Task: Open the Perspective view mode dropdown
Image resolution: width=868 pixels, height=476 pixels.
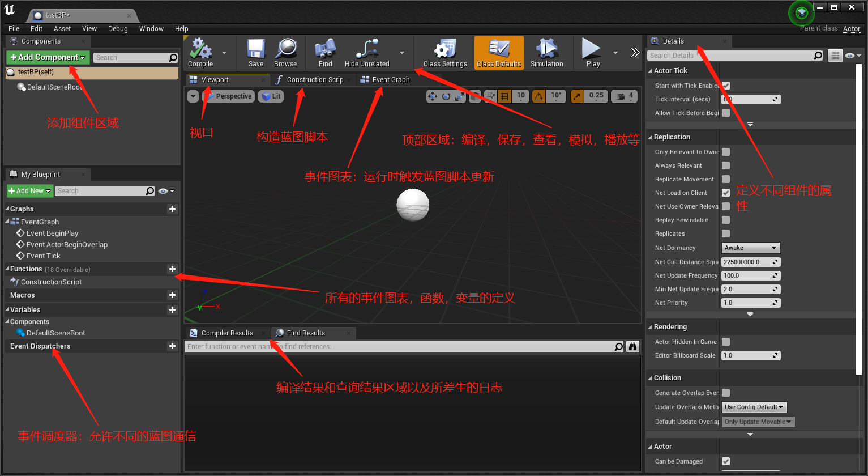Action: (x=228, y=96)
